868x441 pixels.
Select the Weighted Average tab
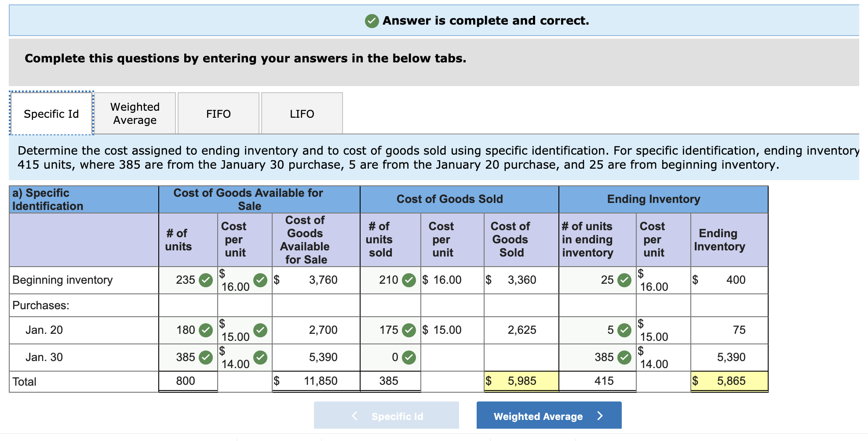coord(135,113)
